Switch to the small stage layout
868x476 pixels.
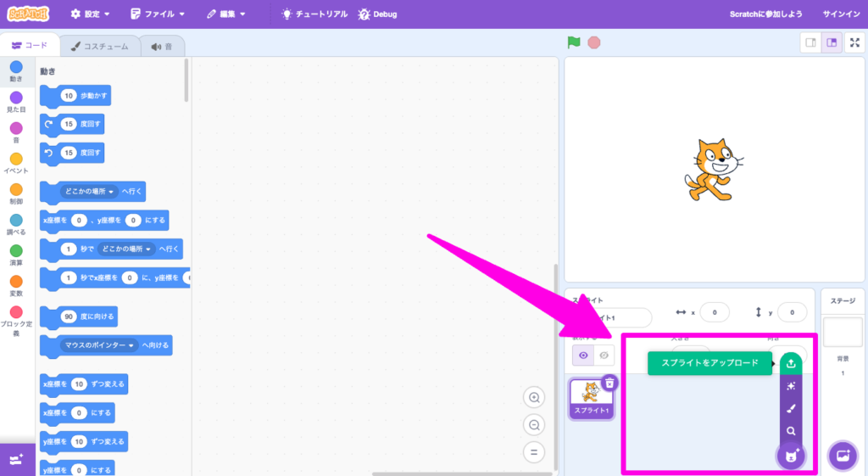pos(810,42)
